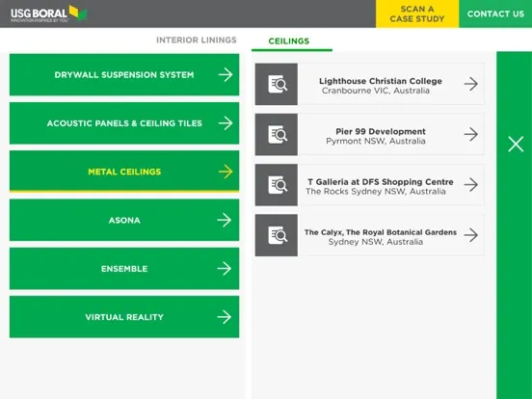Open Lighthouse Christian College case study title
This screenshot has height=399, width=532.
coord(381,81)
